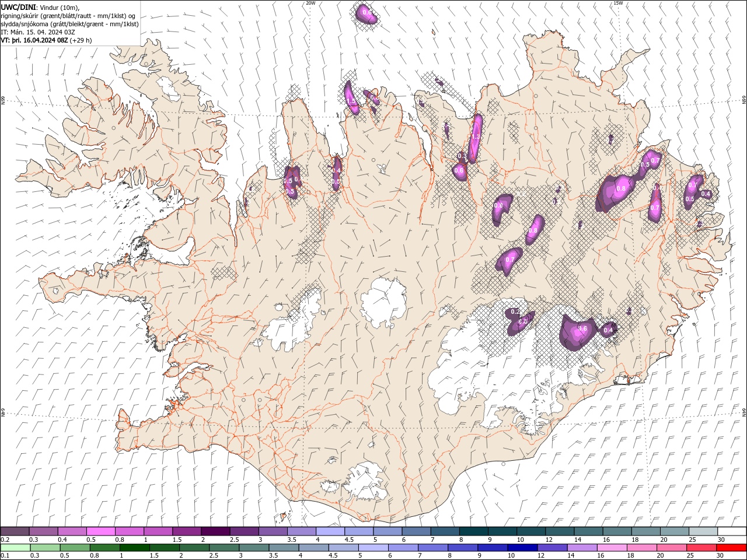Click the 0.2 swatch in the snow legend row
Screen dimensions: 747x560
click(15, 531)
